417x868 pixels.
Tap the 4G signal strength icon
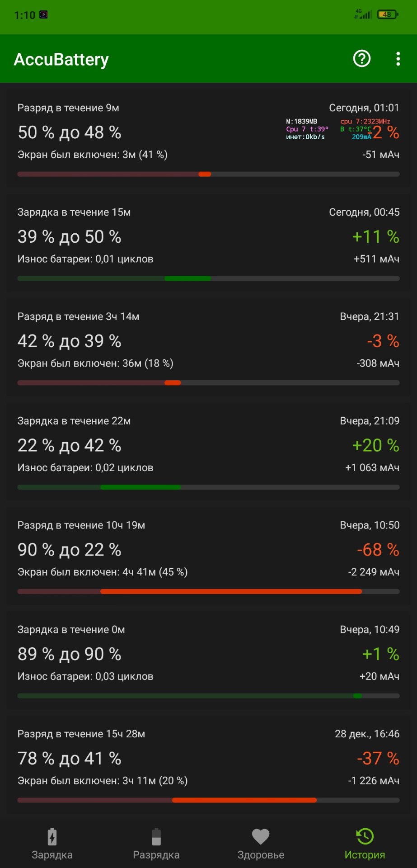[x=363, y=14]
